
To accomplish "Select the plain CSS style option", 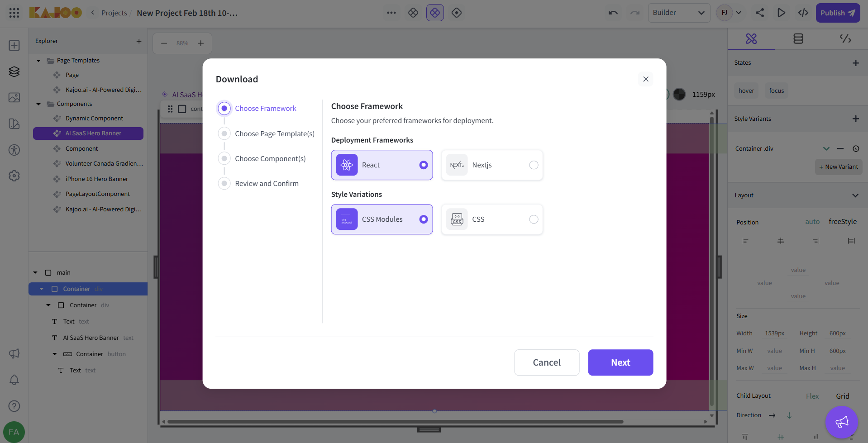I will pos(492,219).
